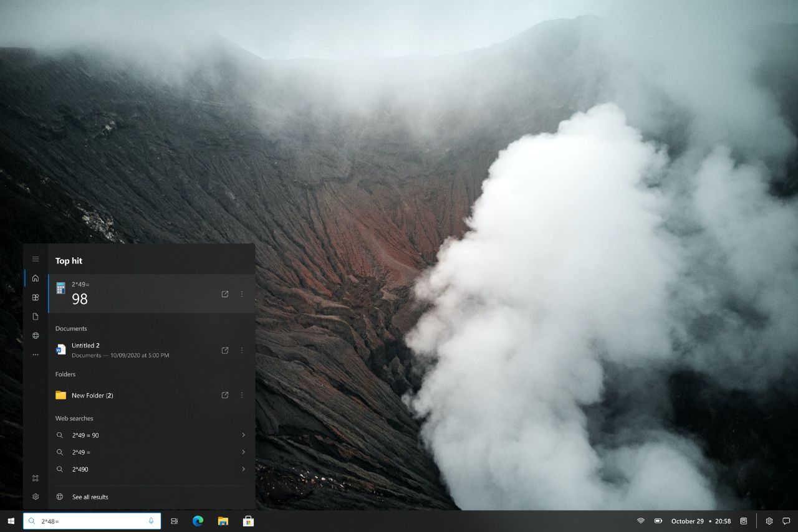
Task: Open notification center speech bubble icon
Action: (x=786, y=521)
